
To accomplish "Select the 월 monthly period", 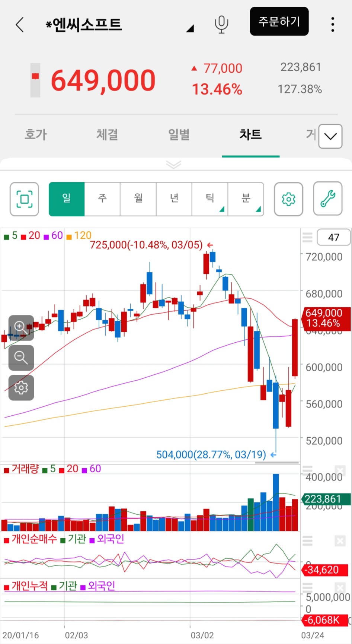I will point(138,199).
